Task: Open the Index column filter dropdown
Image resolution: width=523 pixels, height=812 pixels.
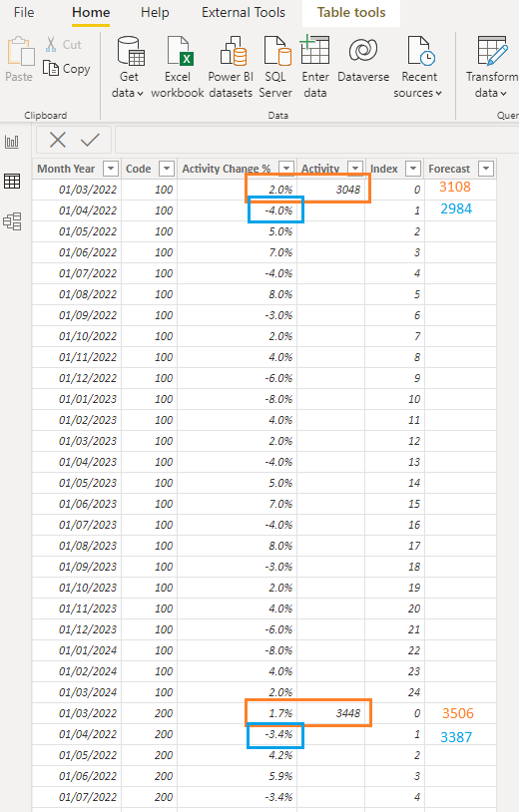Action: (413, 169)
